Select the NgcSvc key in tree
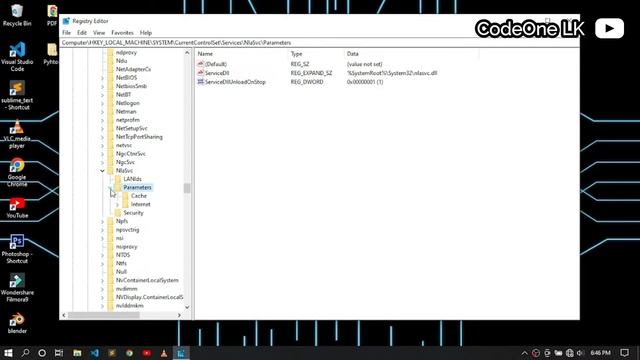This screenshot has height=360, width=640. point(125,162)
